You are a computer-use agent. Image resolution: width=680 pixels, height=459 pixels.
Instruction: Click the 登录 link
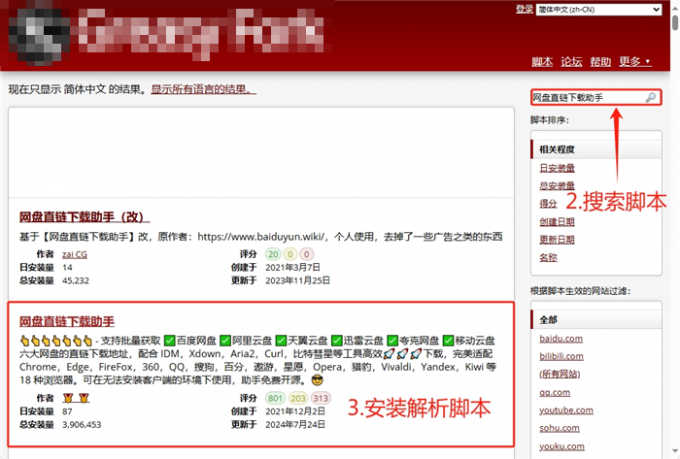(x=524, y=9)
